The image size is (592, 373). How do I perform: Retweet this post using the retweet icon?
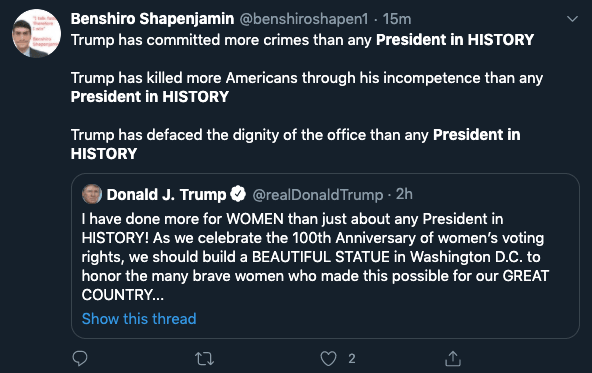(x=204, y=359)
